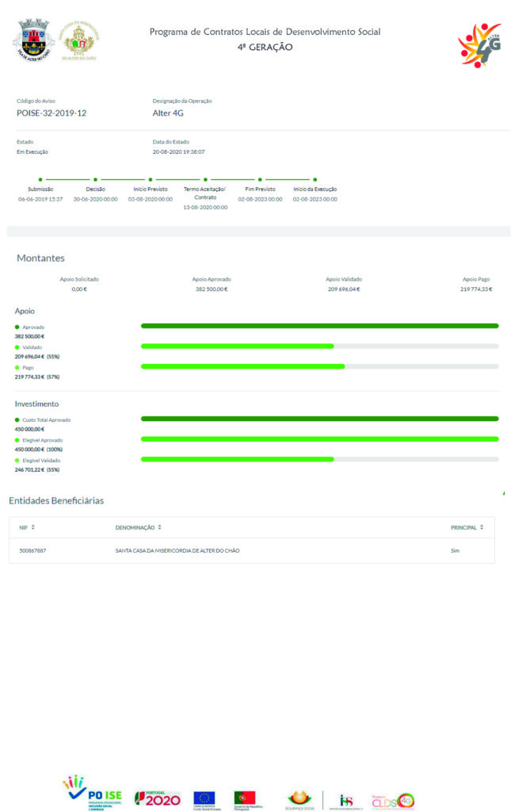Viewport: 511px width, 812px height.
Task: Click the CLDS 4G programme logo
Action: point(393,799)
